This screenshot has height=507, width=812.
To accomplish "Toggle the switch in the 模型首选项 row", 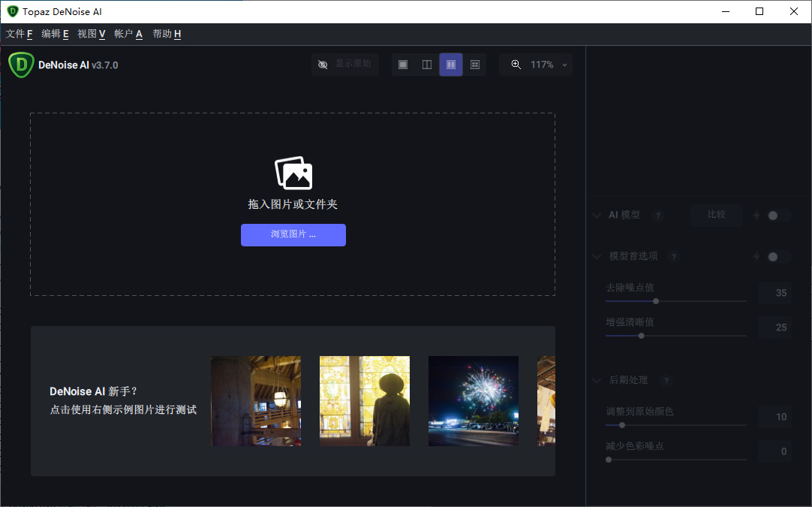I will click(x=777, y=257).
